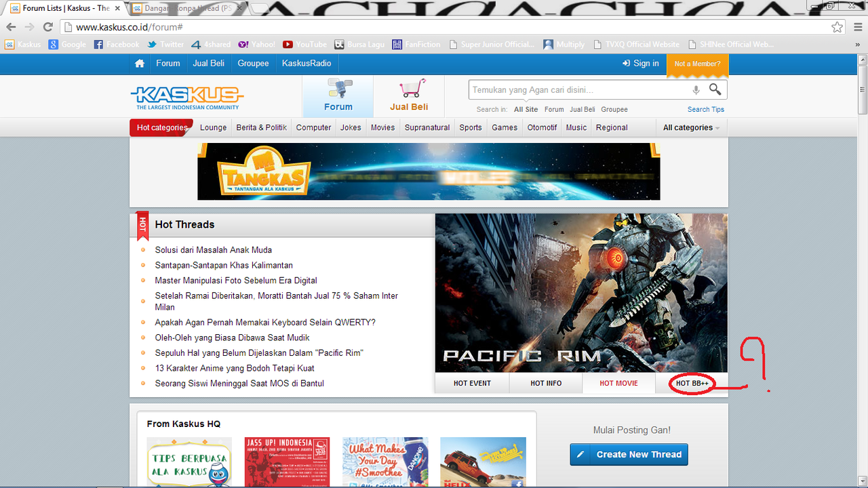Image resolution: width=868 pixels, height=488 pixels.
Task: Open Forum in the top blue bar
Action: (168, 63)
